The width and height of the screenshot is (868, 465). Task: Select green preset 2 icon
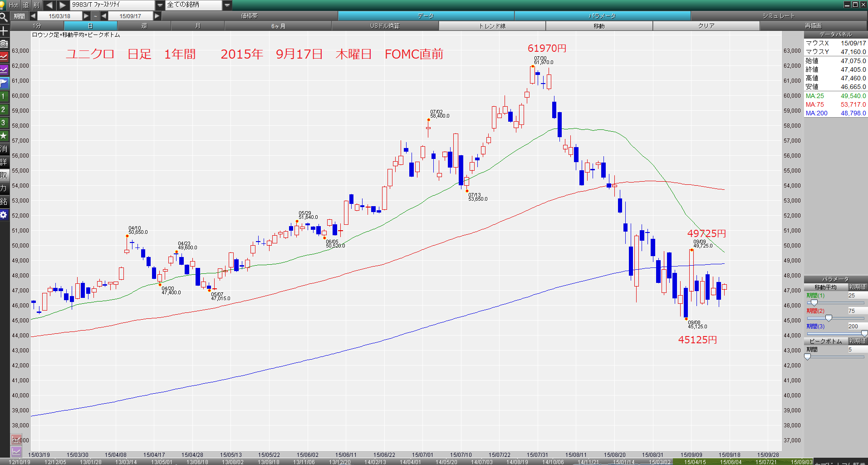coord(4,109)
